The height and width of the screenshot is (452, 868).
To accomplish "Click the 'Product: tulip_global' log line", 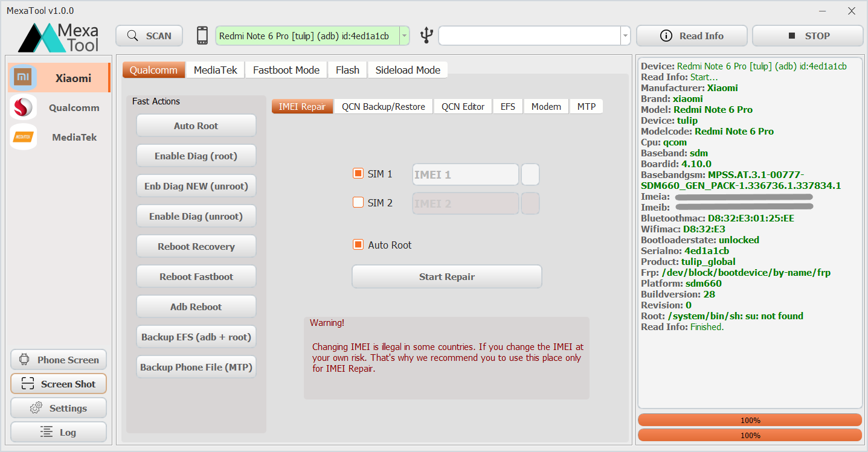I will pyautogui.click(x=688, y=261).
